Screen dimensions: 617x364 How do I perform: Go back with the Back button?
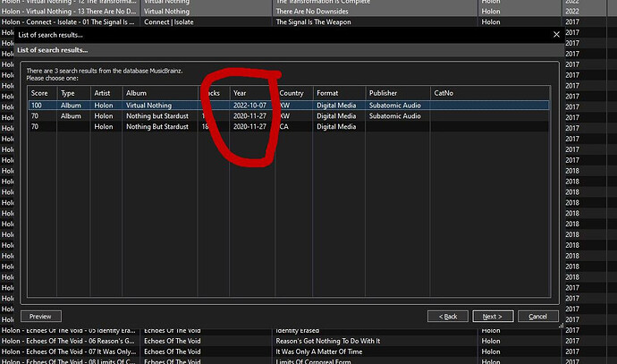[448, 317]
